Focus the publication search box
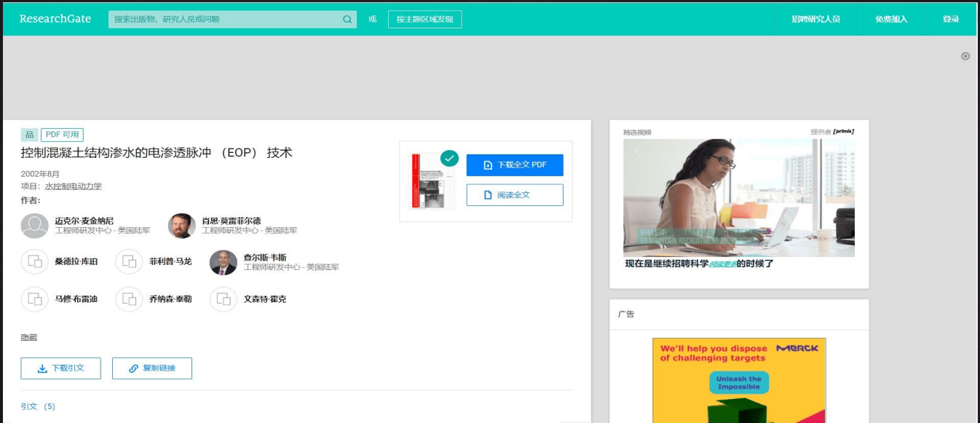Image resolution: width=980 pixels, height=423 pixels. [x=232, y=20]
